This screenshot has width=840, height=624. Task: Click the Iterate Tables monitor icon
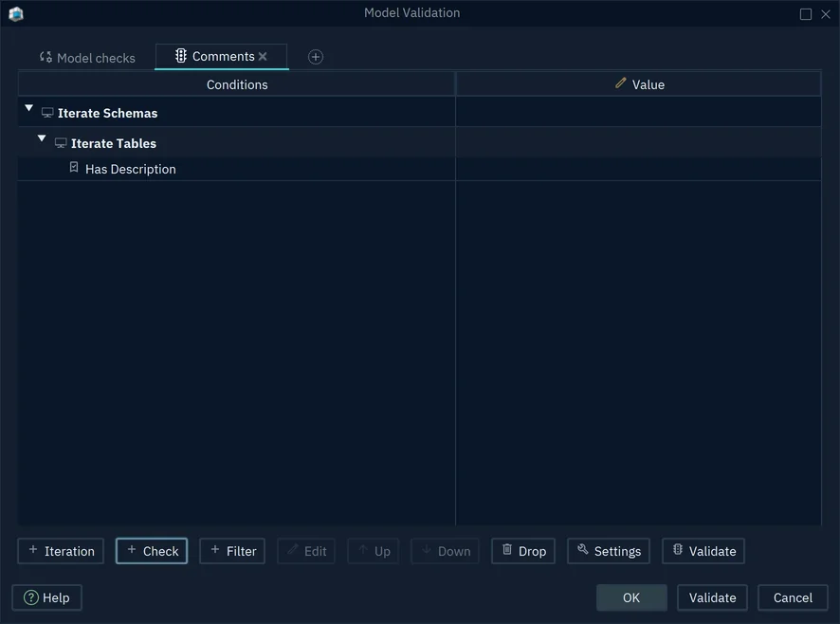click(61, 143)
